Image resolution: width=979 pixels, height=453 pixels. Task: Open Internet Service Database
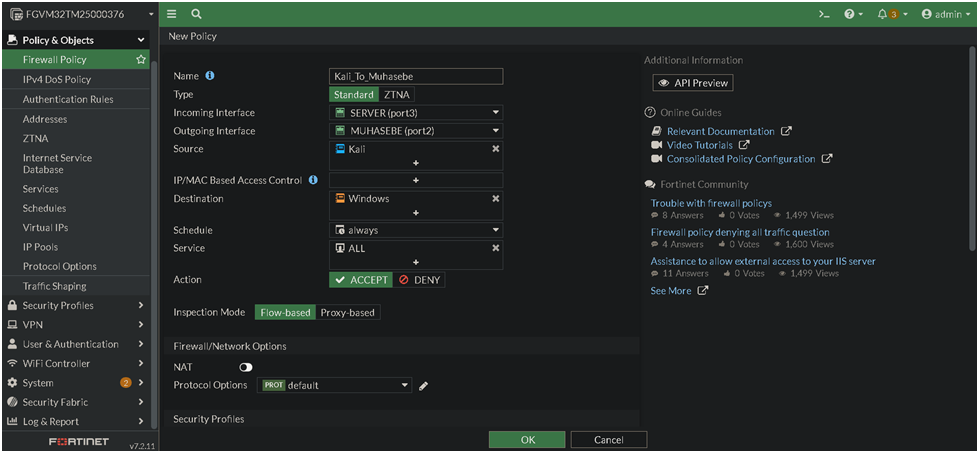[57, 163]
